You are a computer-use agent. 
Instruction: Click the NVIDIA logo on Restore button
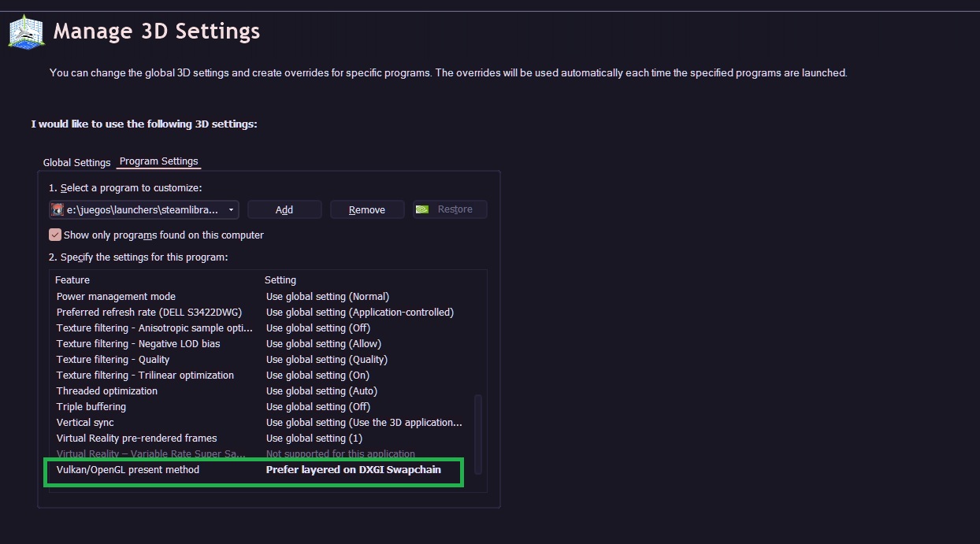pos(423,209)
